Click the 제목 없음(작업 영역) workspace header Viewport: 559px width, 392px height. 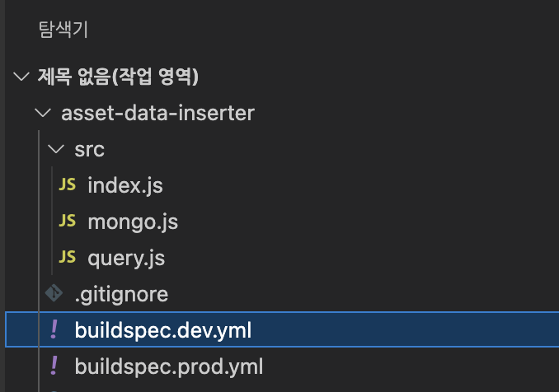click(x=119, y=77)
